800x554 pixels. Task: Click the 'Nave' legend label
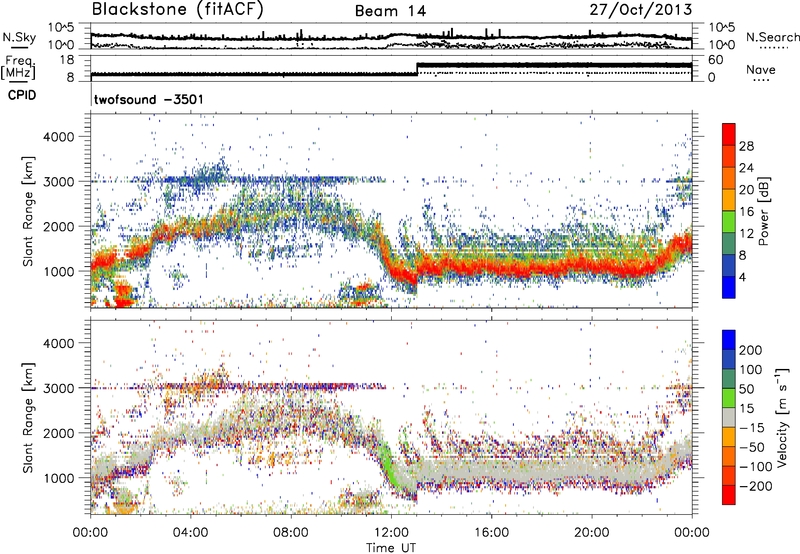coord(761,70)
